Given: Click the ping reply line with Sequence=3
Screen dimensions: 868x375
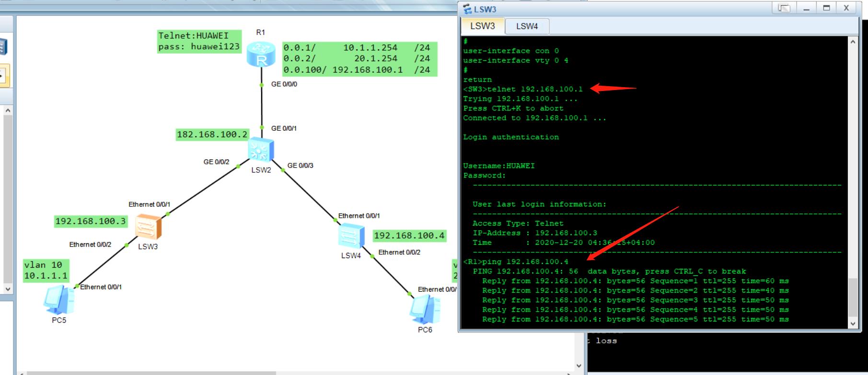Looking at the screenshot, I should coord(636,300).
